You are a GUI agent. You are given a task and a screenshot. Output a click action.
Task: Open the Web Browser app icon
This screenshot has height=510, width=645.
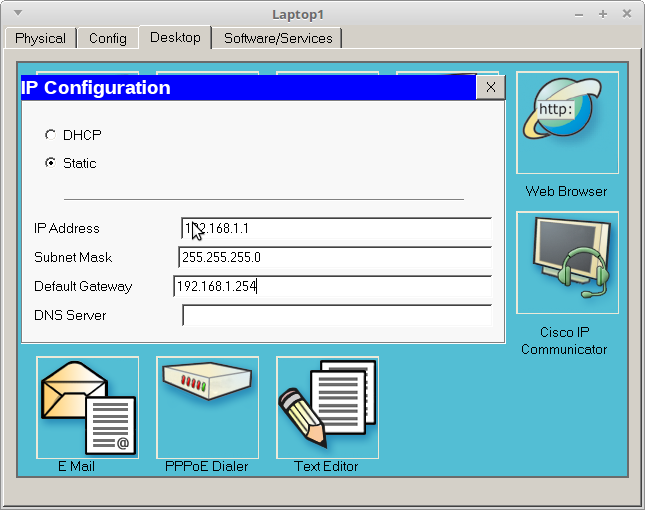coord(567,123)
